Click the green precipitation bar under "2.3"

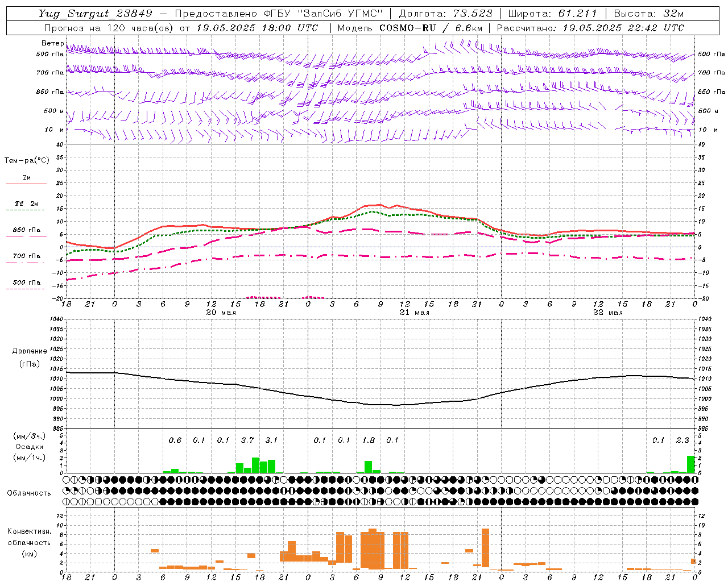(x=690, y=464)
